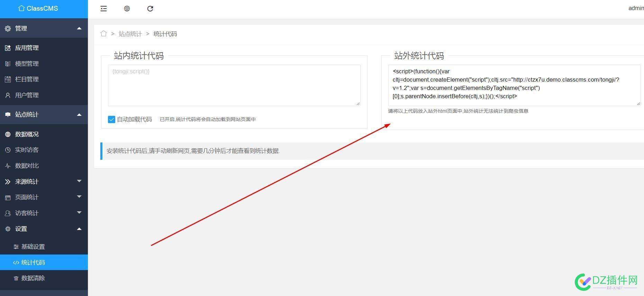Click the 统计代码 breadcrumb text
This screenshot has width=644, height=296.
165,34
